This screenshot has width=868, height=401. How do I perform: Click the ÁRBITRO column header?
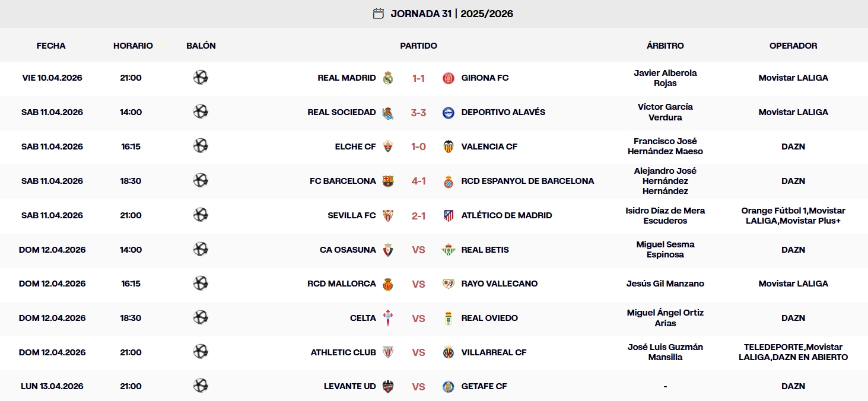(x=665, y=45)
